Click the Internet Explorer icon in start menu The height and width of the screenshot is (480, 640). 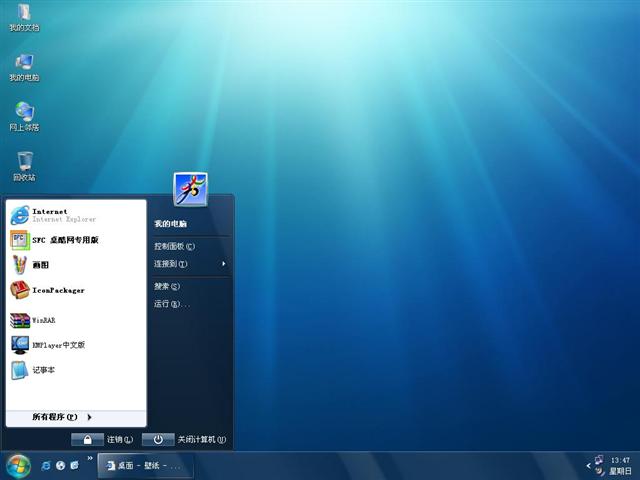pyautogui.click(x=20, y=215)
